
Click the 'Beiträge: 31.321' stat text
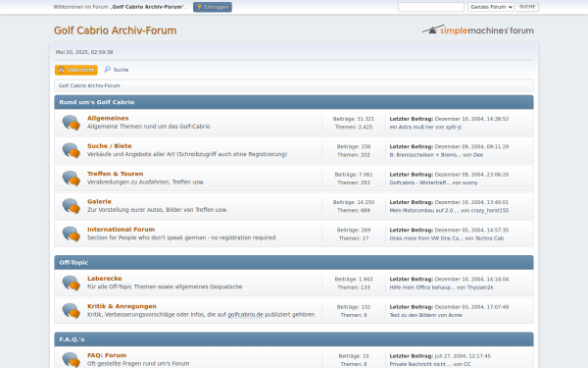(x=354, y=119)
